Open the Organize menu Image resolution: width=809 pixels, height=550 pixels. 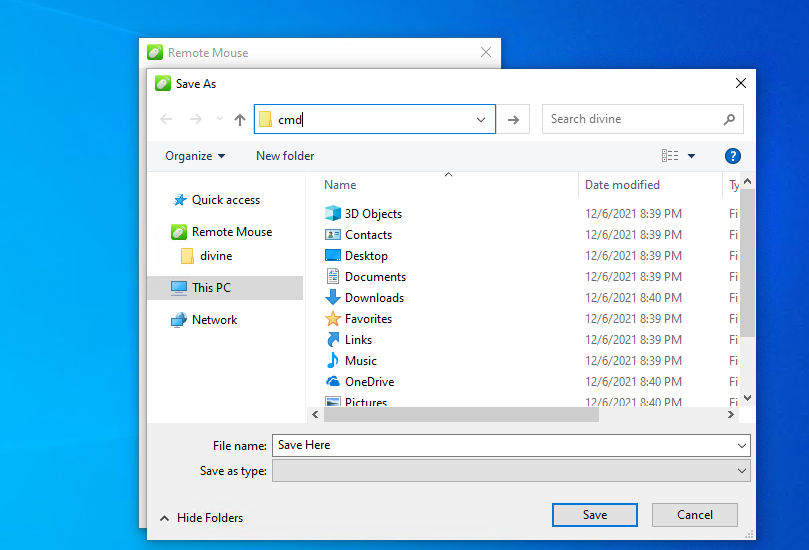click(195, 156)
